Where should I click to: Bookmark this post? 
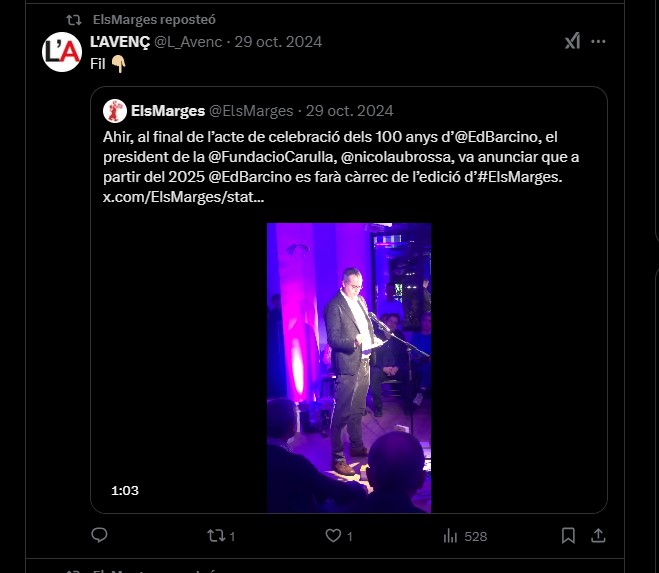click(x=568, y=536)
